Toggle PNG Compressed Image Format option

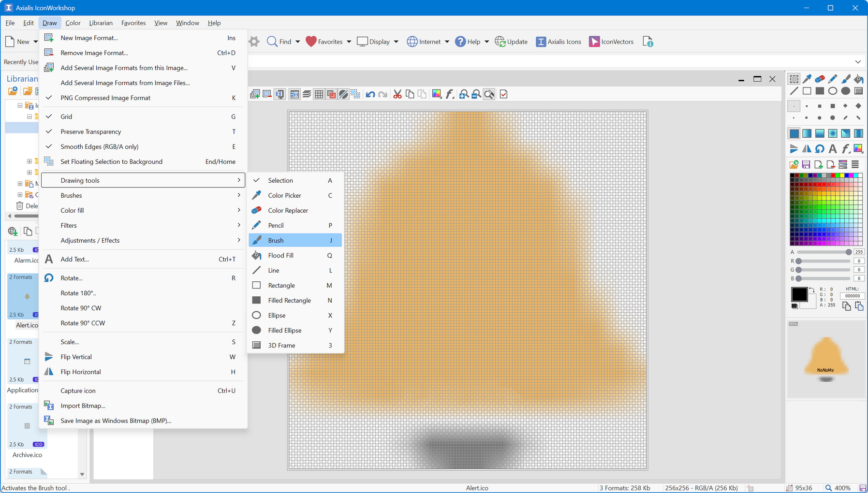(143, 98)
